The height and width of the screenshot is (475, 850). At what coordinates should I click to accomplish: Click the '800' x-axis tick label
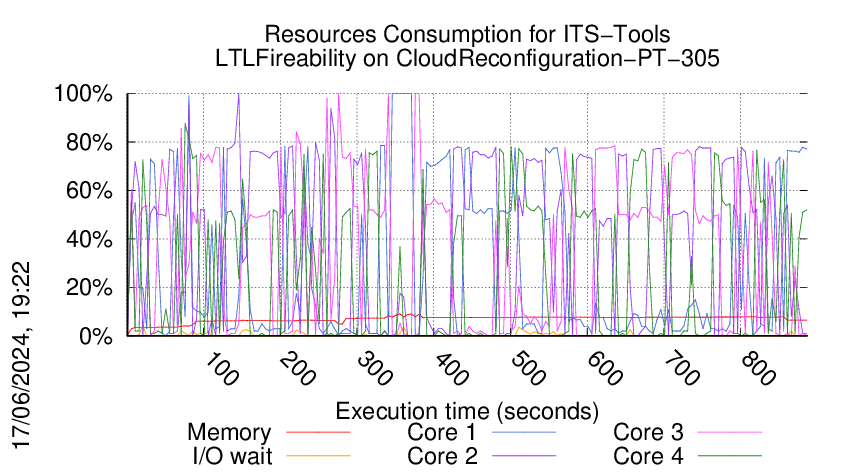[x=758, y=369]
